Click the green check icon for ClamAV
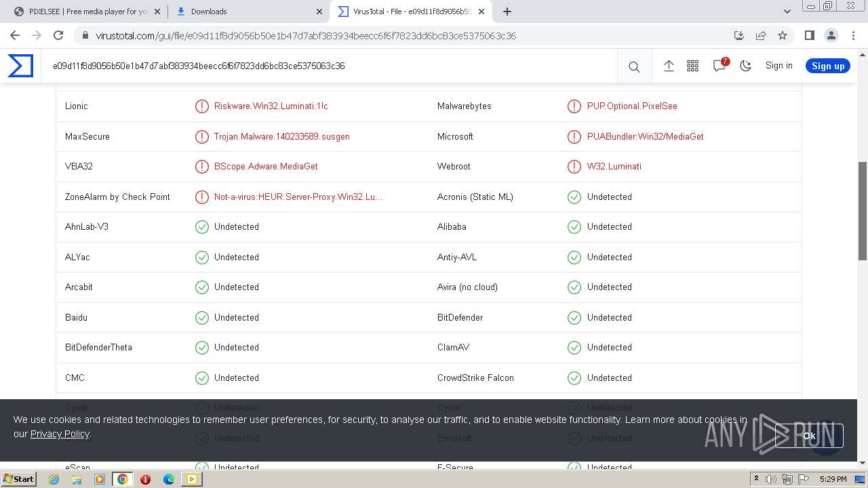This screenshot has height=488, width=868. pyautogui.click(x=574, y=347)
